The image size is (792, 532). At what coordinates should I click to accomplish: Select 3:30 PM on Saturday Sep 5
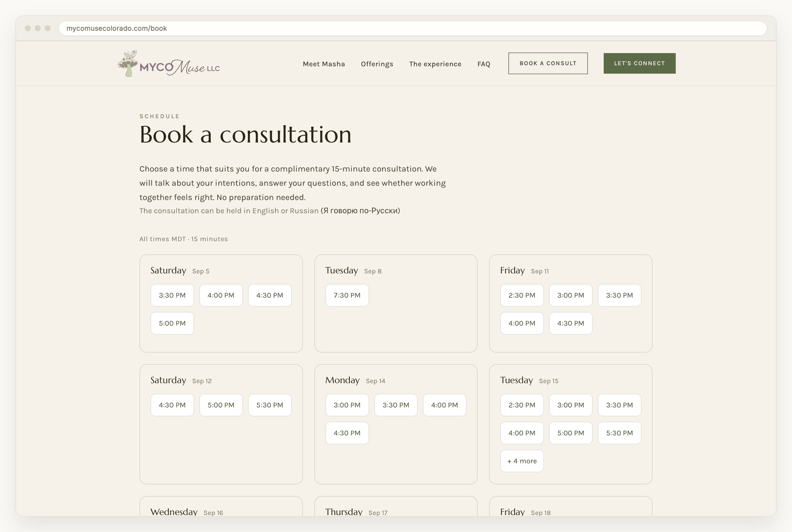(172, 295)
